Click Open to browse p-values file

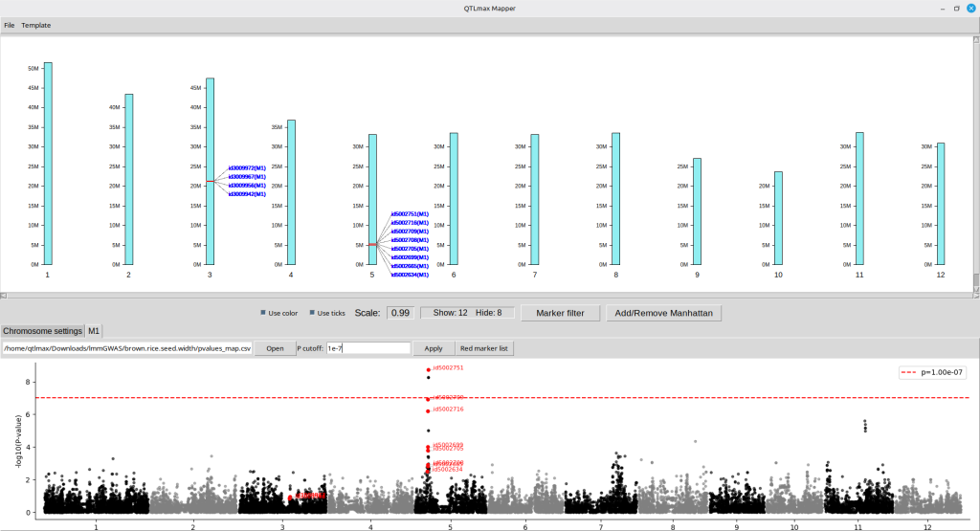[x=275, y=348]
